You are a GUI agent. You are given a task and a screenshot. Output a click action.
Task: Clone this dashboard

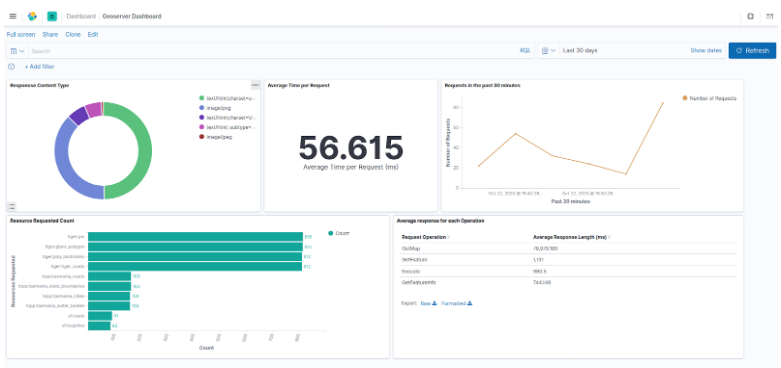73,35
